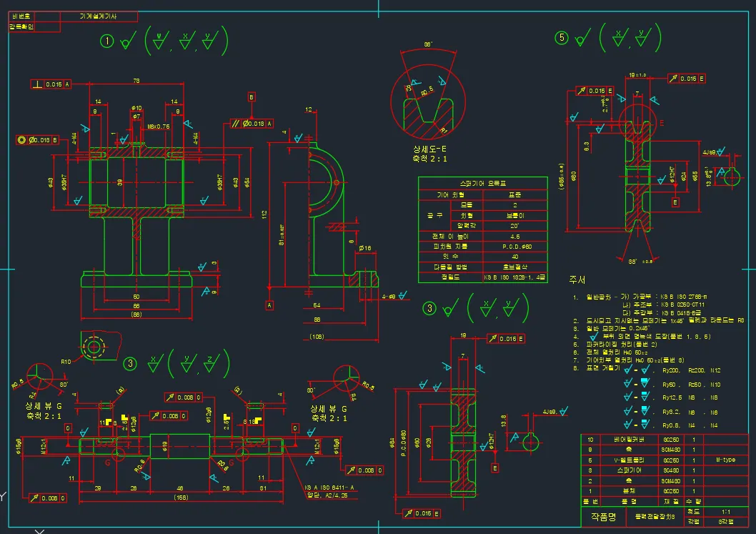This screenshot has width=756, height=534.
Task: Click the 78 width dimension on top view
Action: point(136,81)
